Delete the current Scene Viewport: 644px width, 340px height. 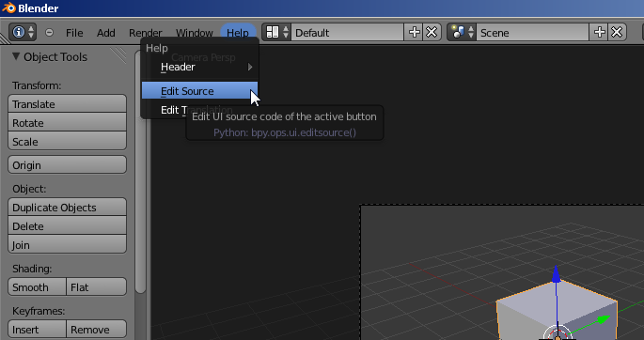point(617,32)
